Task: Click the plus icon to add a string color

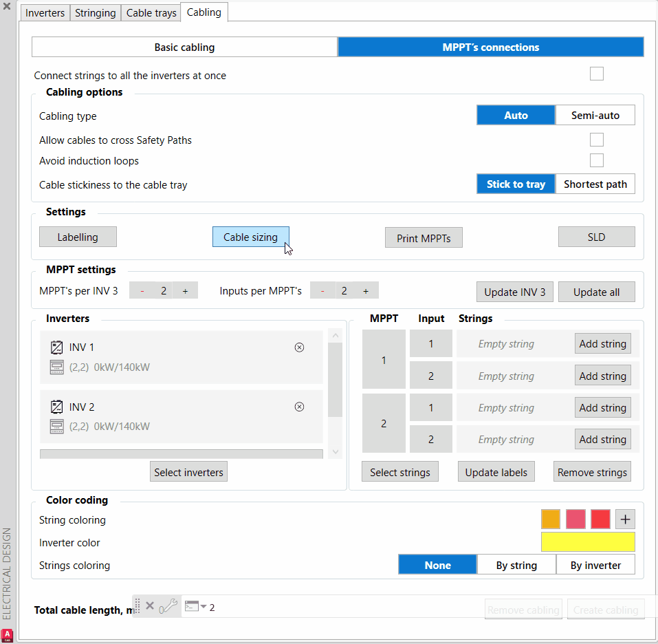Action: click(x=624, y=519)
